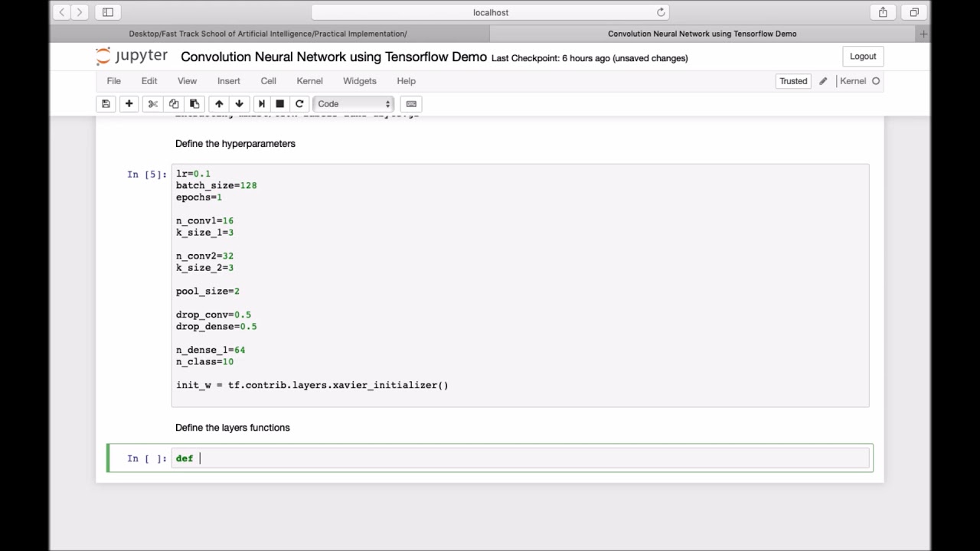Open the Help menu
The image size is (980, 551).
(406, 81)
